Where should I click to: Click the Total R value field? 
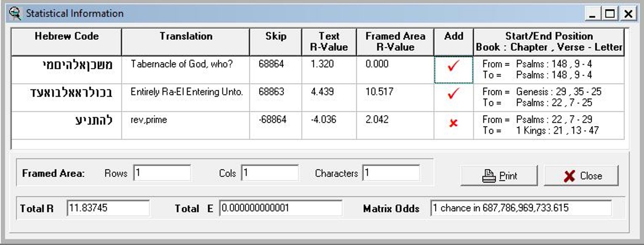tap(108, 208)
